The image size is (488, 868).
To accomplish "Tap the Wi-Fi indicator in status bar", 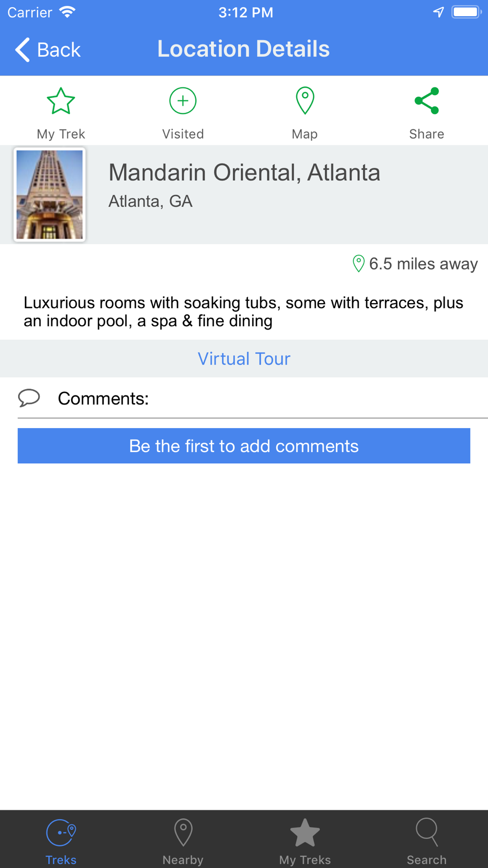I will (67, 12).
